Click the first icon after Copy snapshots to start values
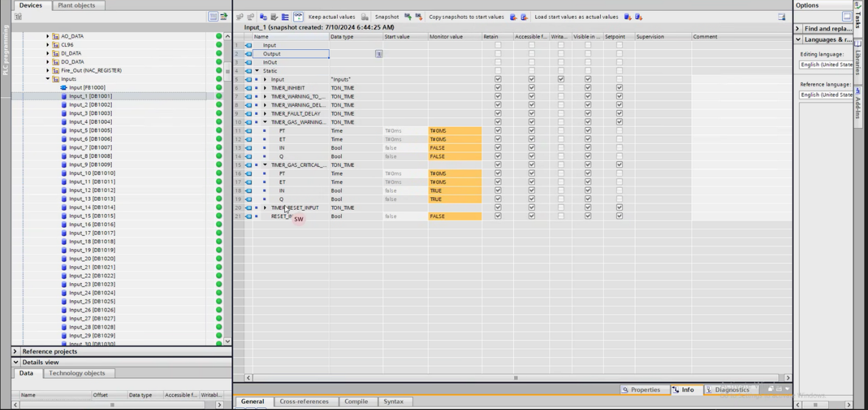This screenshot has width=868, height=410. click(x=513, y=17)
